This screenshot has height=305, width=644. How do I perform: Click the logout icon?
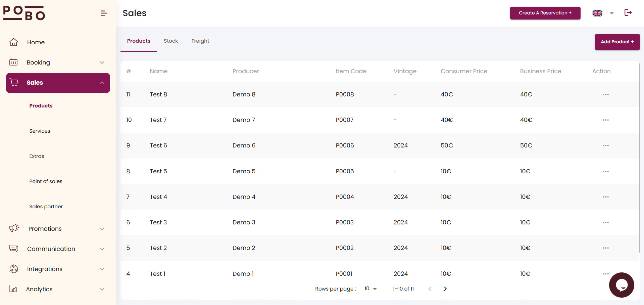point(628,13)
